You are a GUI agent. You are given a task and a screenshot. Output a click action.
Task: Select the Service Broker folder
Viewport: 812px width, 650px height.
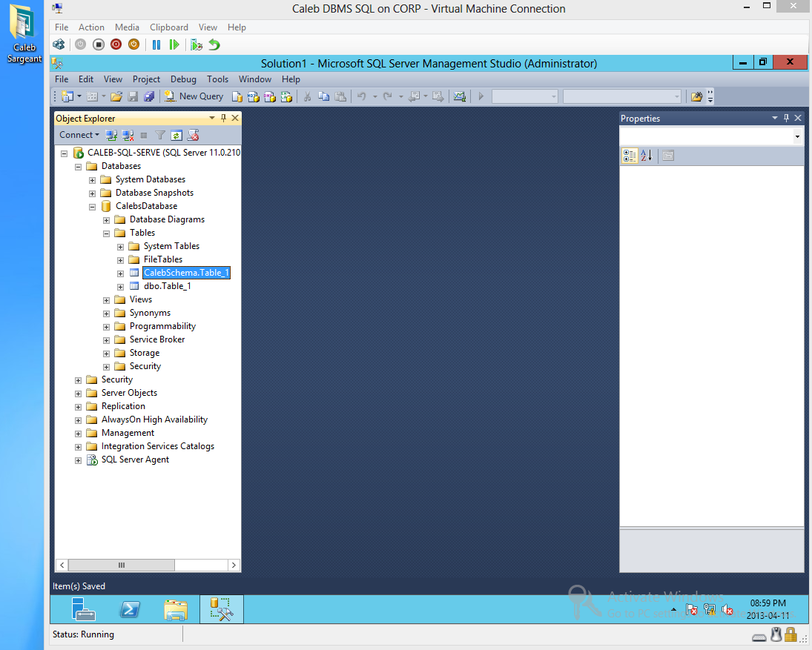pos(157,339)
